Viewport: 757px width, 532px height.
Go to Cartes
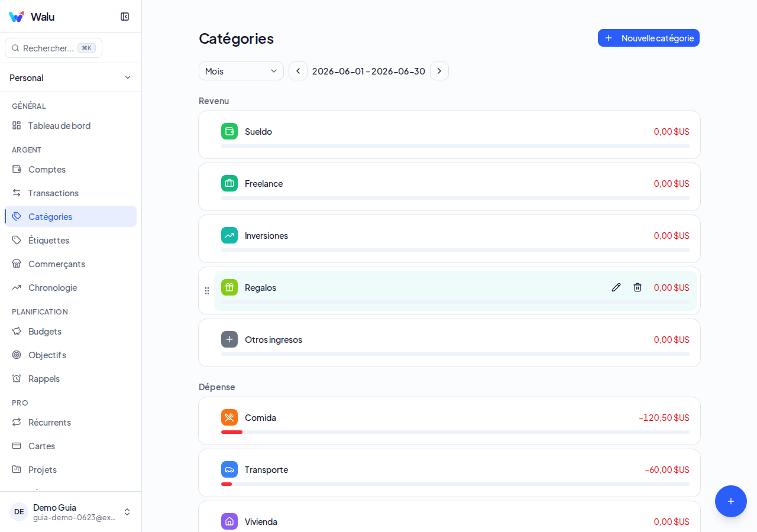coord(70,446)
